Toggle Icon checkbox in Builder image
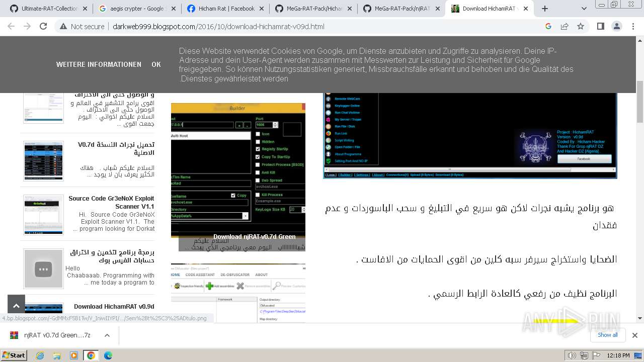This screenshot has width=644, height=362. coord(258,134)
